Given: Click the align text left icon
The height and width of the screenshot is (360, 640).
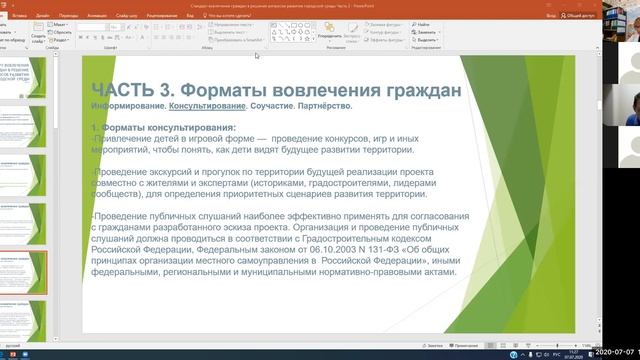Looking at the screenshot, I should (157, 38).
